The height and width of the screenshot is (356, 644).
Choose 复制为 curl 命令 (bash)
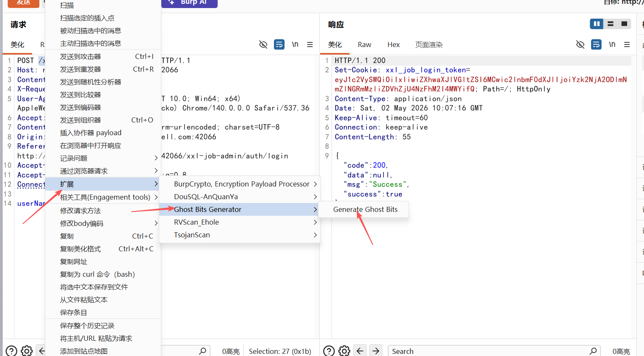point(103,274)
